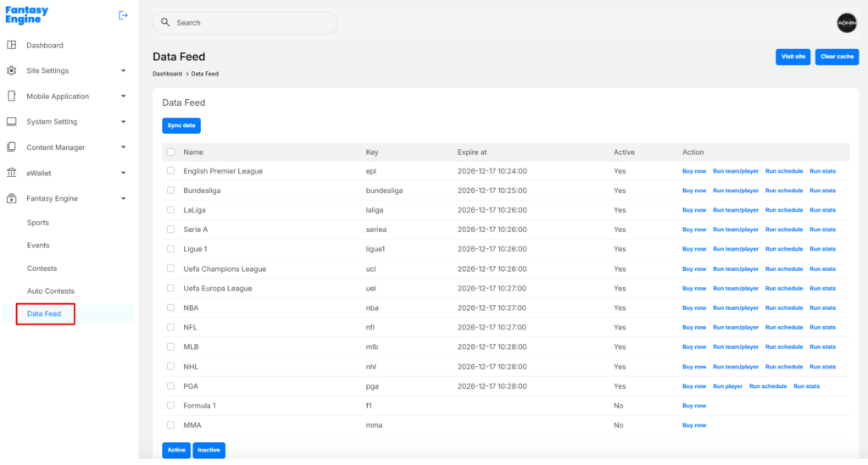Select Auto Contests in the sidebar
This screenshot has width=868, height=465.
click(x=51, y=291)
